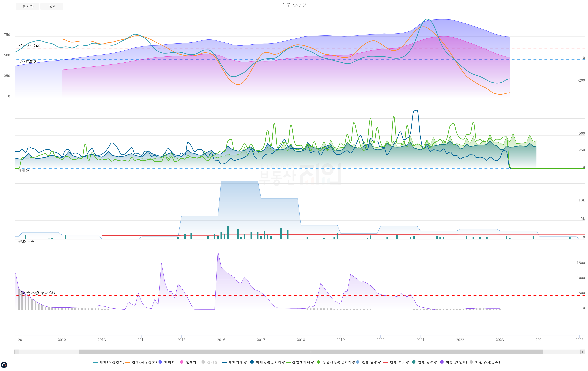This screenshot has height=371, width=588.
Task: Click the timeline range scrollbar handle
Action: coord(311,352)
